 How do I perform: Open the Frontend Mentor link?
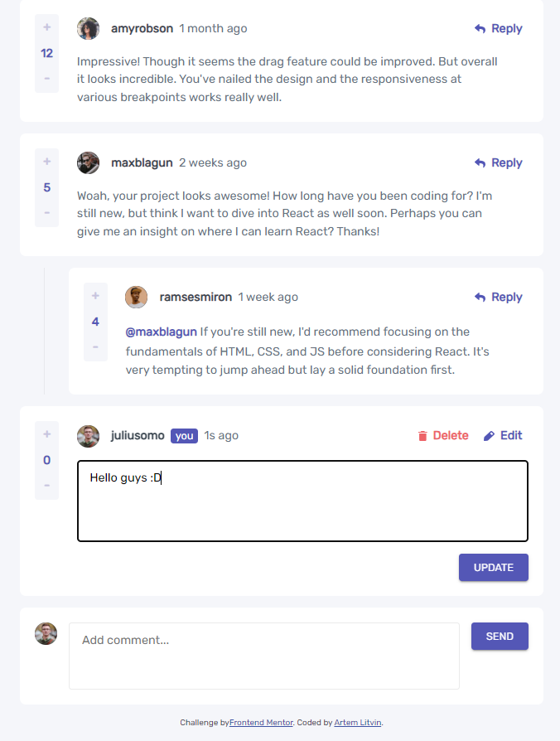[261, 722]
